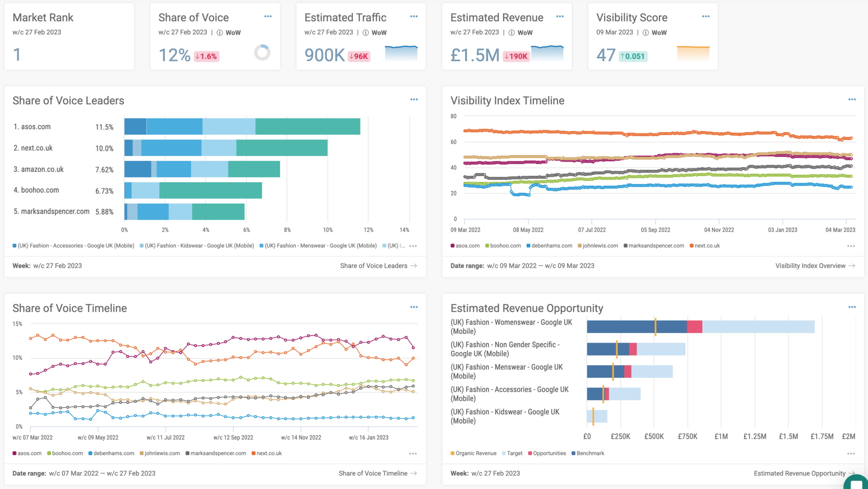The height and width of the screenshot is (489, 868).
Task: Expand the truncated Share of Voice Leaders legend
Action: 413,246
